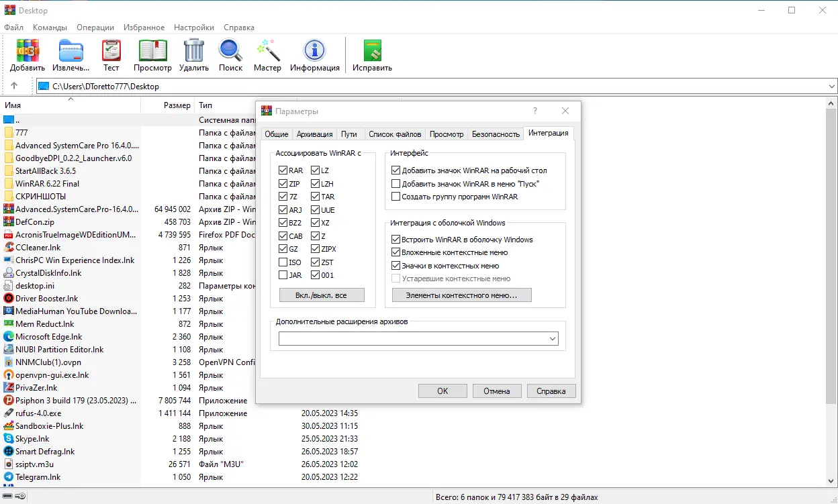Toggle Значки в контекстных меню checkbox
This screenshot has width=838, height=504.
click(395, 266)
